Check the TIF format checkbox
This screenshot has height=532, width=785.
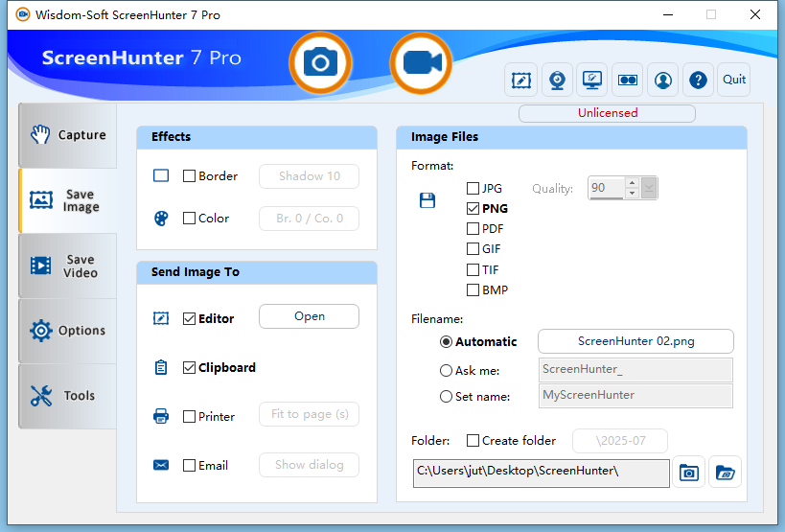click(x=473, y=269)
